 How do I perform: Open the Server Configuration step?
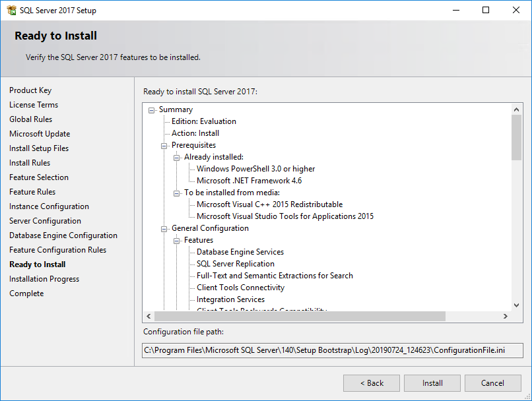pyautogui.click(x=45, y=221)
